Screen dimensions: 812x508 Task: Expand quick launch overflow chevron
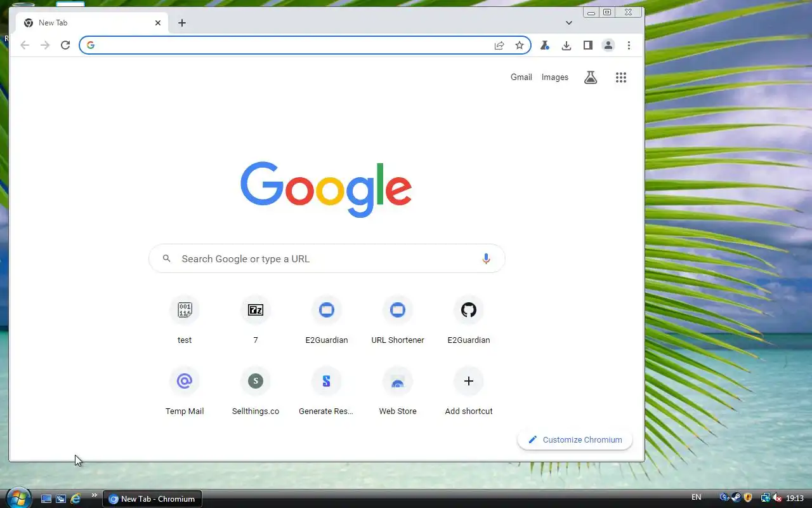95,495
